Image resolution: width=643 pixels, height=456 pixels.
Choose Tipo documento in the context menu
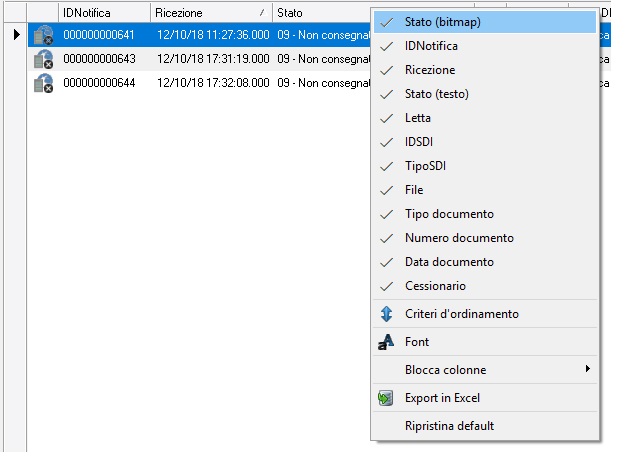point(449,214)
